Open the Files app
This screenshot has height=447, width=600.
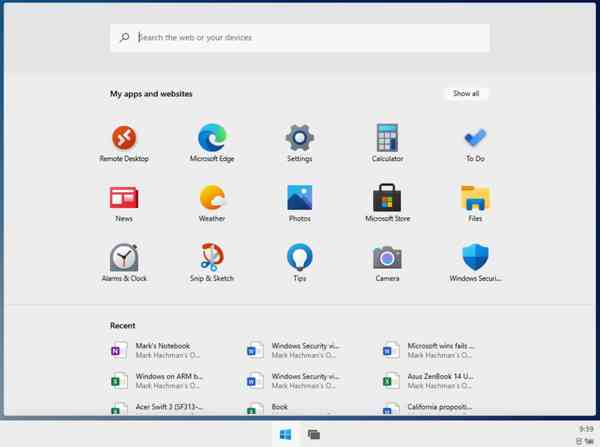pyautogui.click(x=475, y=204)
